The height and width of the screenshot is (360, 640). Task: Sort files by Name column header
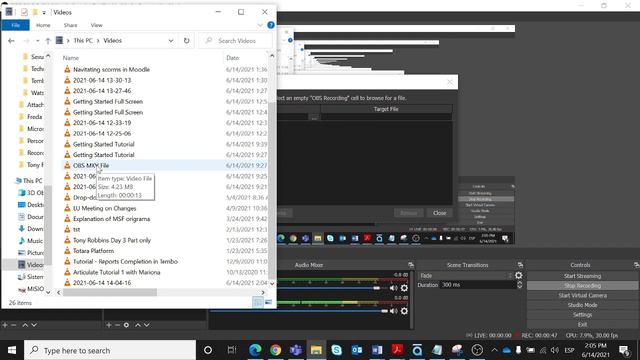click(71, 58)
